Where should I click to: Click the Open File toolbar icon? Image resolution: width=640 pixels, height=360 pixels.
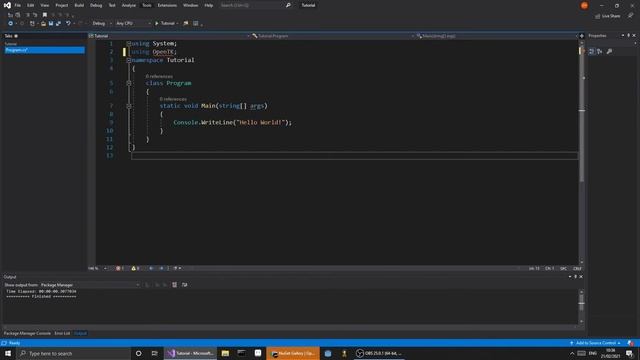(x=43, y=23)
